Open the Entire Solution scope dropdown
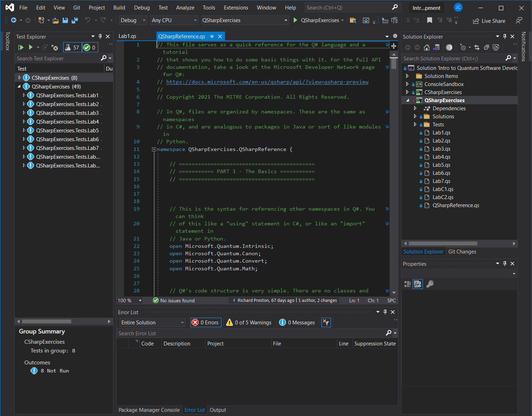532x416 pixels. coord(153,323)
